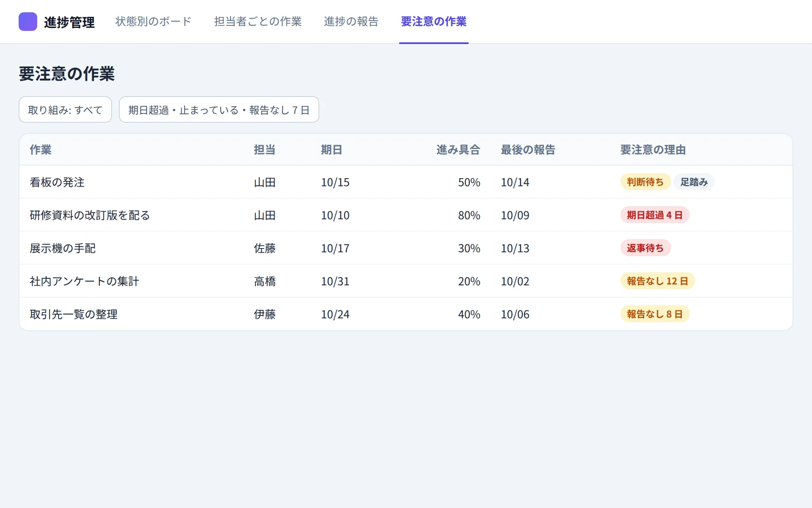Click assignee 高橋 in the table
812x508 pixels.
265,282
